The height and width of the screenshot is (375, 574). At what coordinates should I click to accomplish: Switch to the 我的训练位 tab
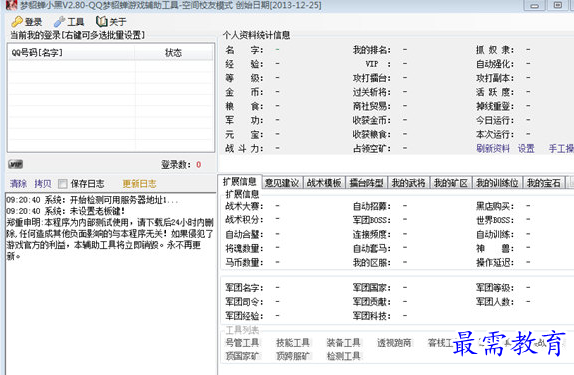(497, 183)
